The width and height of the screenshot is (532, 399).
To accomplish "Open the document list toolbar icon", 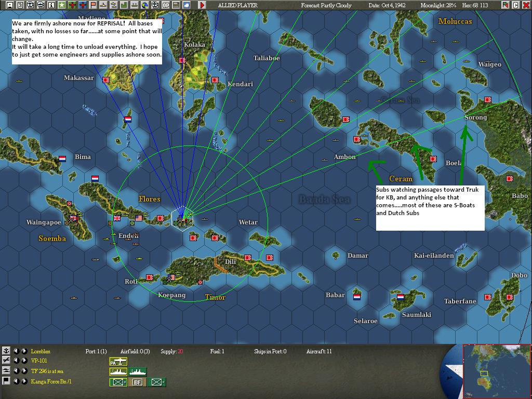I will (x=20, y=5).
